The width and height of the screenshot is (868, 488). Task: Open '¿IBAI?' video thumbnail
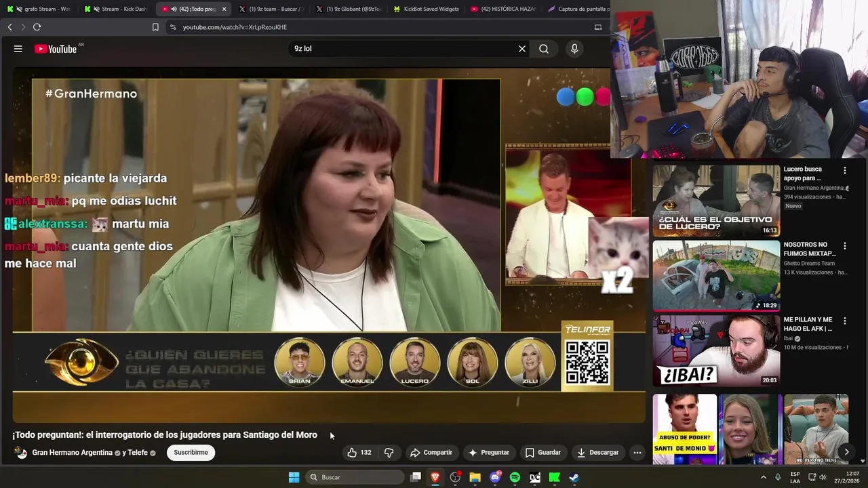716,351
